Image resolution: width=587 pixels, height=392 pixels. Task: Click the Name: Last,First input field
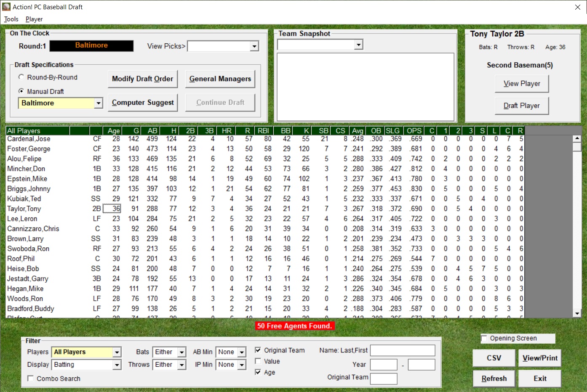(402, 350)
